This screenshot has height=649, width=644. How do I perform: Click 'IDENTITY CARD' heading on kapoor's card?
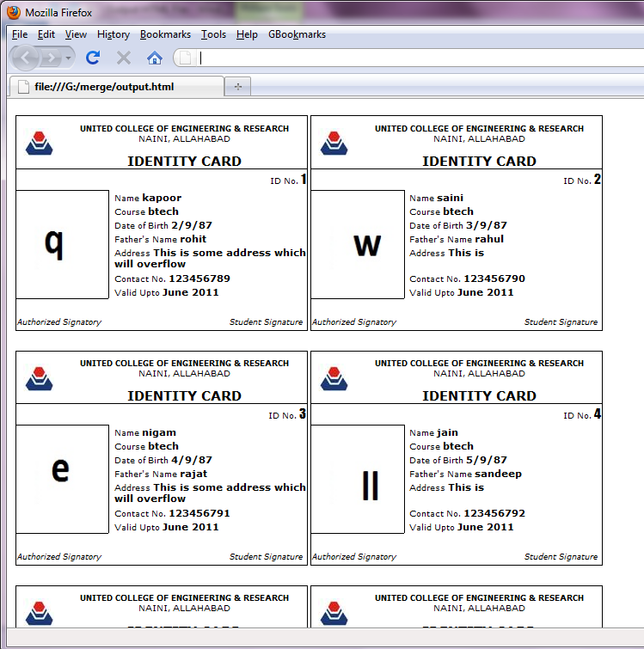(184, 161)
